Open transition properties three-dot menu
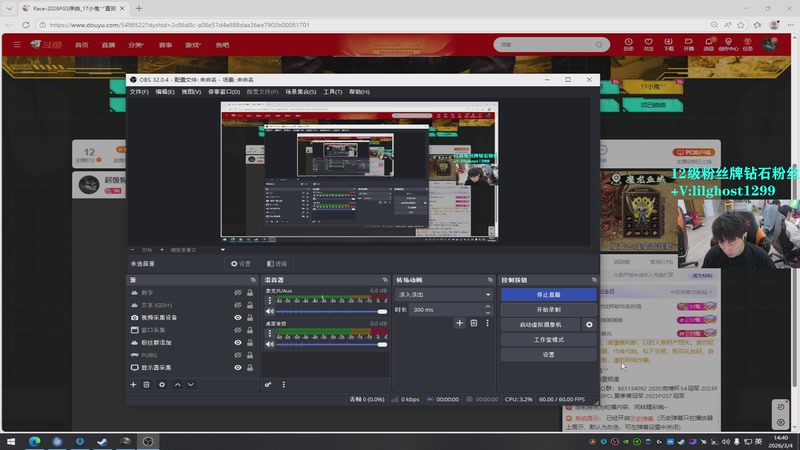 [x=487, y=323]
